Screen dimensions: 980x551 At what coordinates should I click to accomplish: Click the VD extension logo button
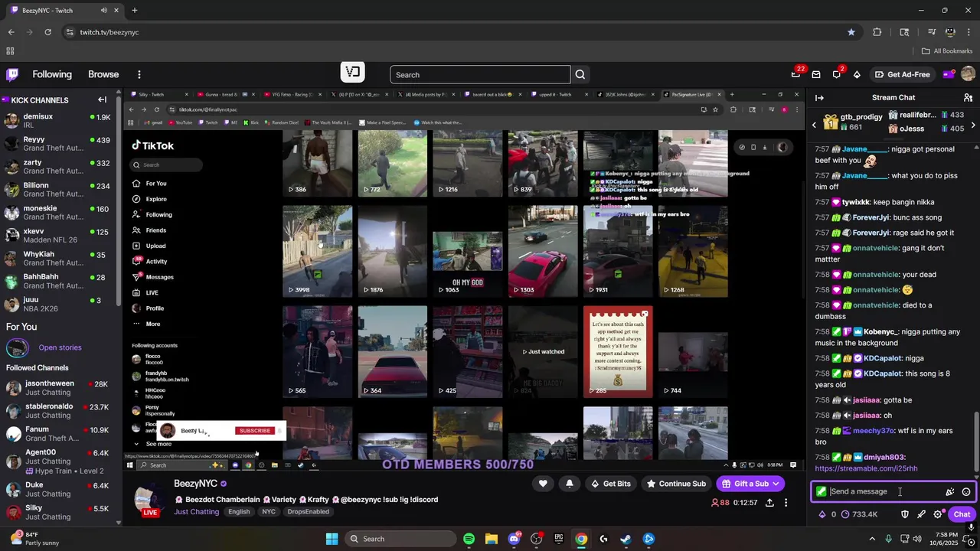pyautogui.click(x=352, y=73)
